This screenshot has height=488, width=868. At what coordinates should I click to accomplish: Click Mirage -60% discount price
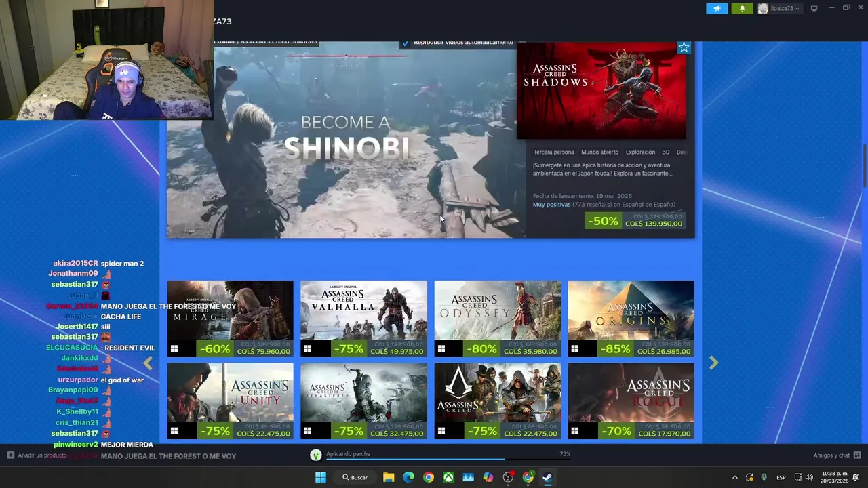click(x=244, y=348)
